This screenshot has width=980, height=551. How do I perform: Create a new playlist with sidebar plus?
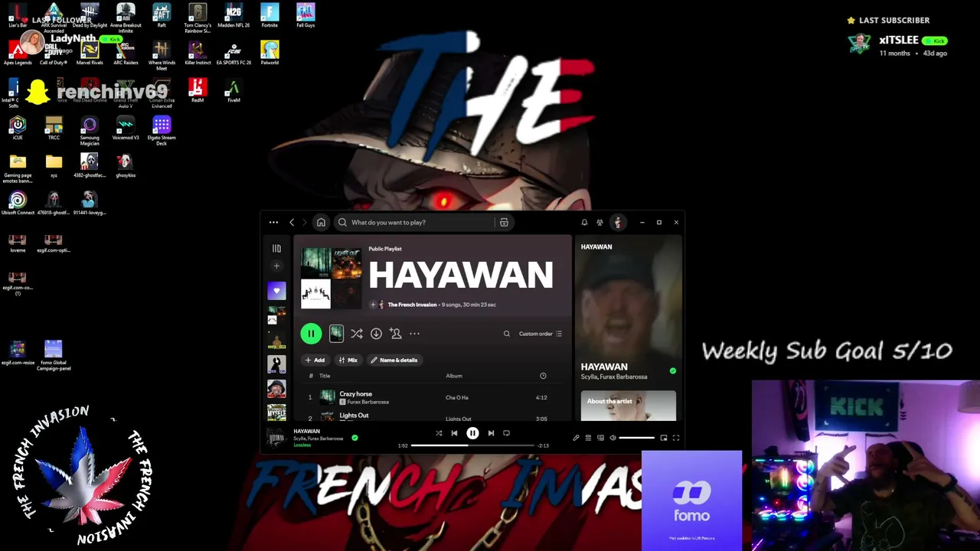276,266
